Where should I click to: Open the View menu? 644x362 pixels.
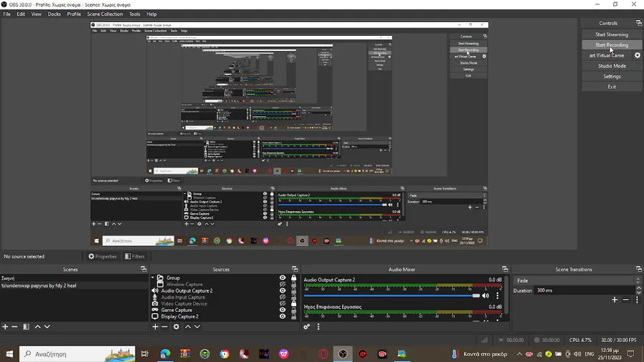[36, 14]
